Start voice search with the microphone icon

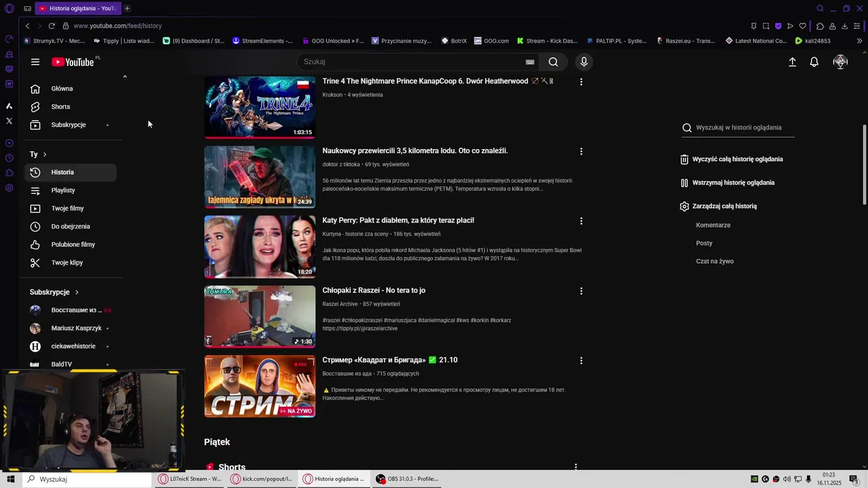pyautogui.click(x=584, y=62)
